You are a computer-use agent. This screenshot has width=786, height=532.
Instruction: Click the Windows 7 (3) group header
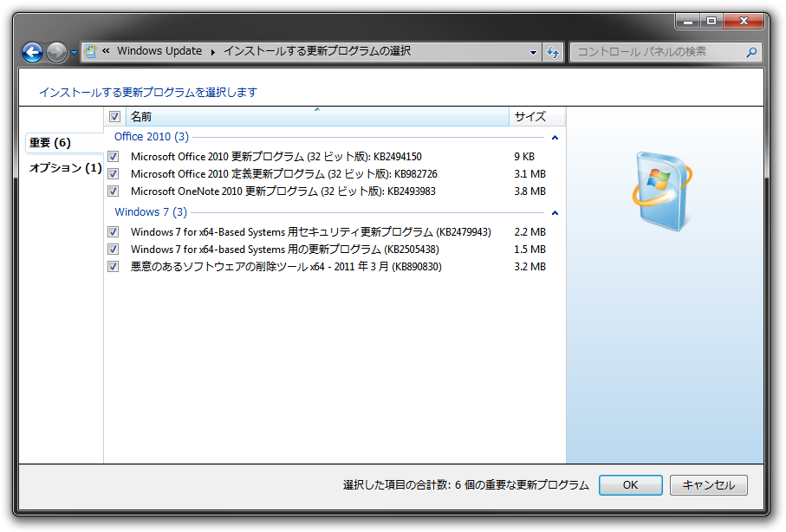151,212
